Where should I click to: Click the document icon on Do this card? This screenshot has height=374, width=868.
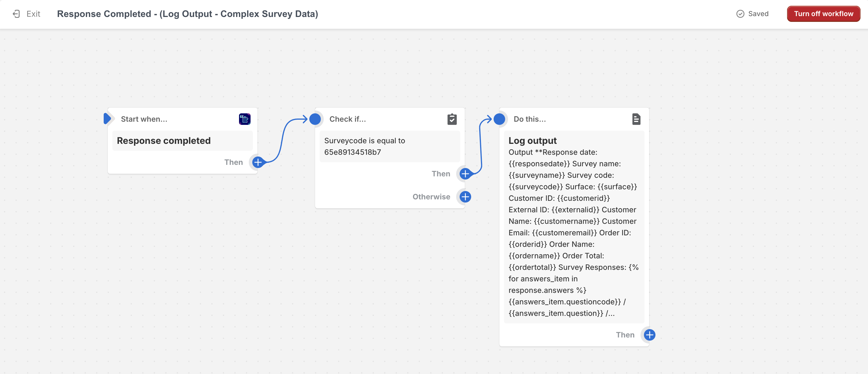pos(636,119)
